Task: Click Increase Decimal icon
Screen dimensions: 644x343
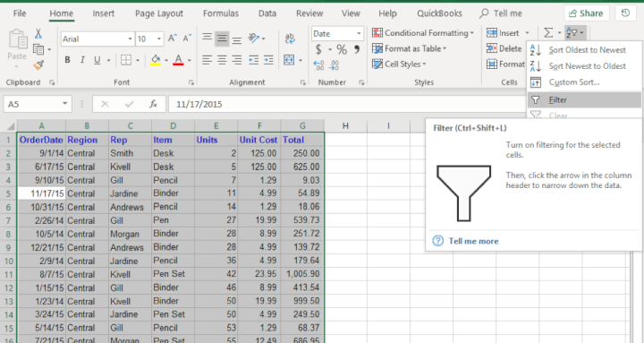Action: click(x=318, y=65)
